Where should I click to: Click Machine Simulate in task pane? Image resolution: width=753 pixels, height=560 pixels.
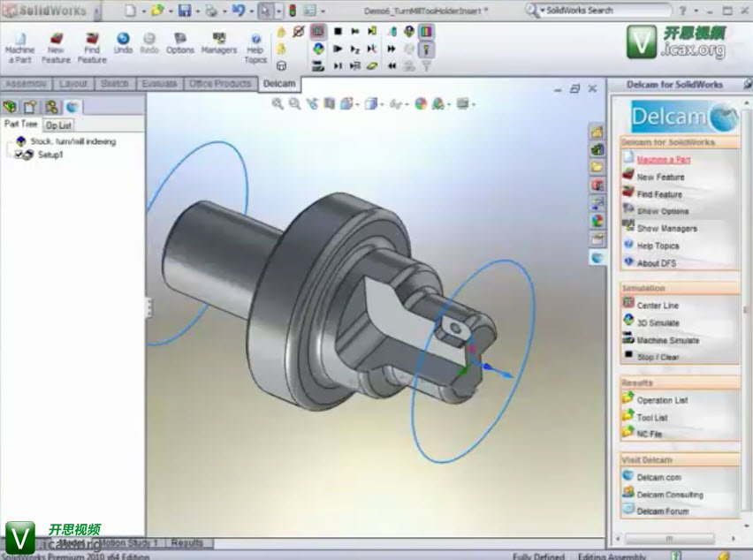click(x=667, y=340)
